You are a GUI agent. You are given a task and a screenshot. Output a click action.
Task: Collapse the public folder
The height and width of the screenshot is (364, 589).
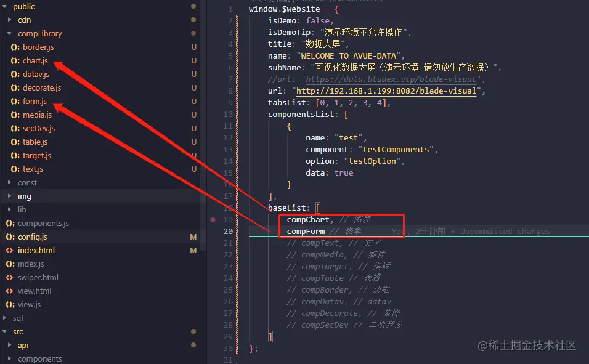pos(4,6)
